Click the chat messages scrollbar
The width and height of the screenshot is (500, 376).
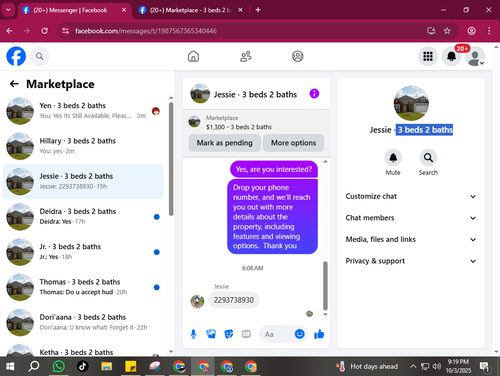coord(325,286)
